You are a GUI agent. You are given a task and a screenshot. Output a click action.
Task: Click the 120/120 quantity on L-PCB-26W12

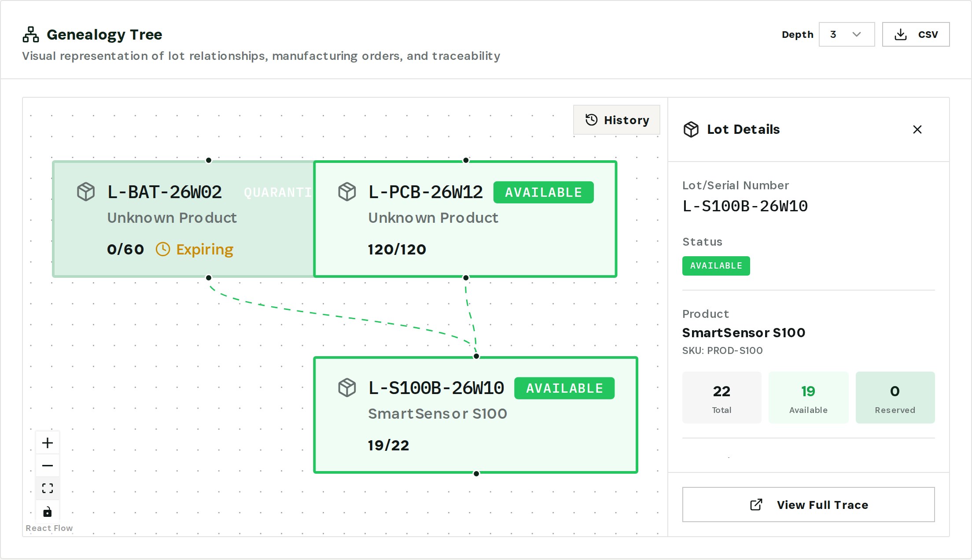click(x=397, y=250)
